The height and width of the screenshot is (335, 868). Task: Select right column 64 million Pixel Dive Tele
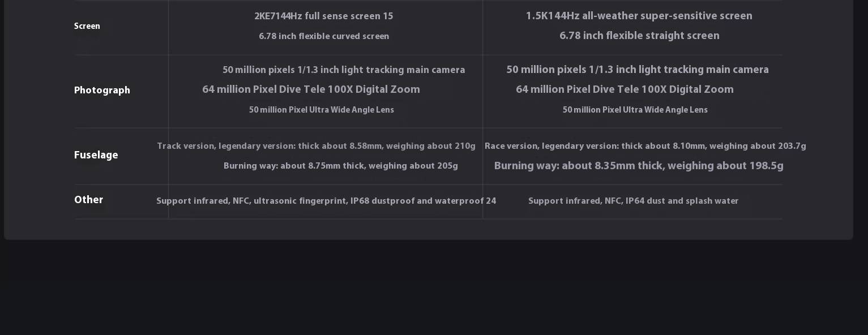(625, 89)
